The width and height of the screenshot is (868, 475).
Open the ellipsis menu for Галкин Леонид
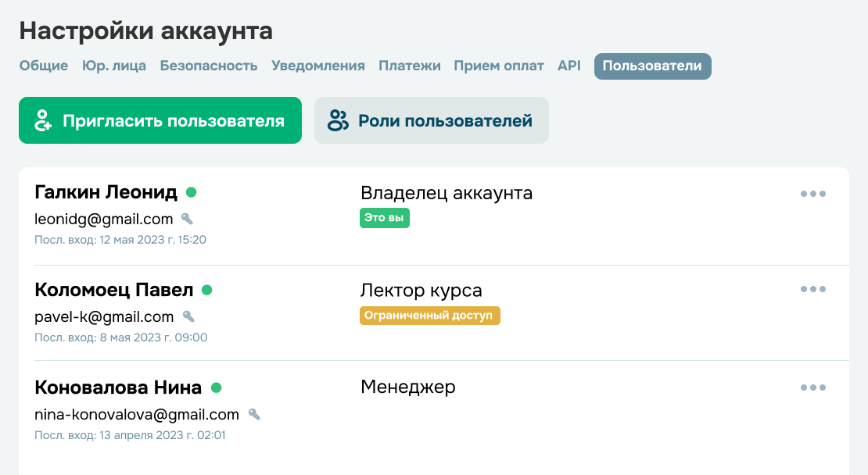coord(813,193)
